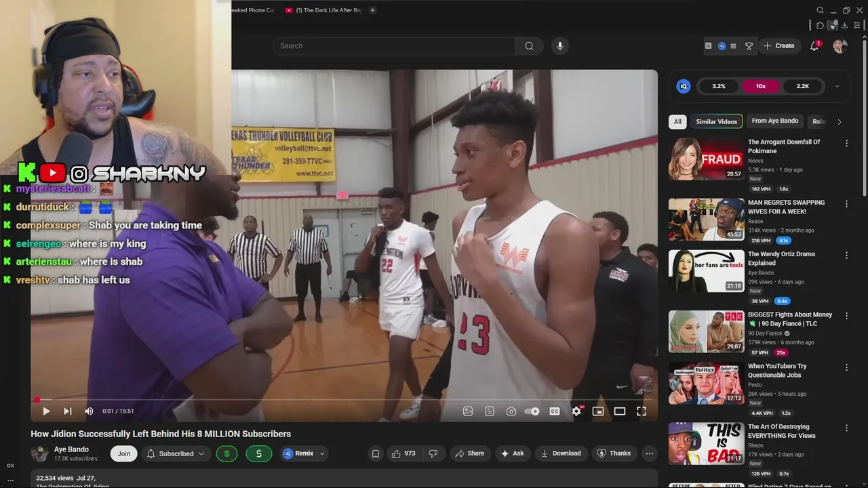Open browser settings sliders icon

click(857, 25)
